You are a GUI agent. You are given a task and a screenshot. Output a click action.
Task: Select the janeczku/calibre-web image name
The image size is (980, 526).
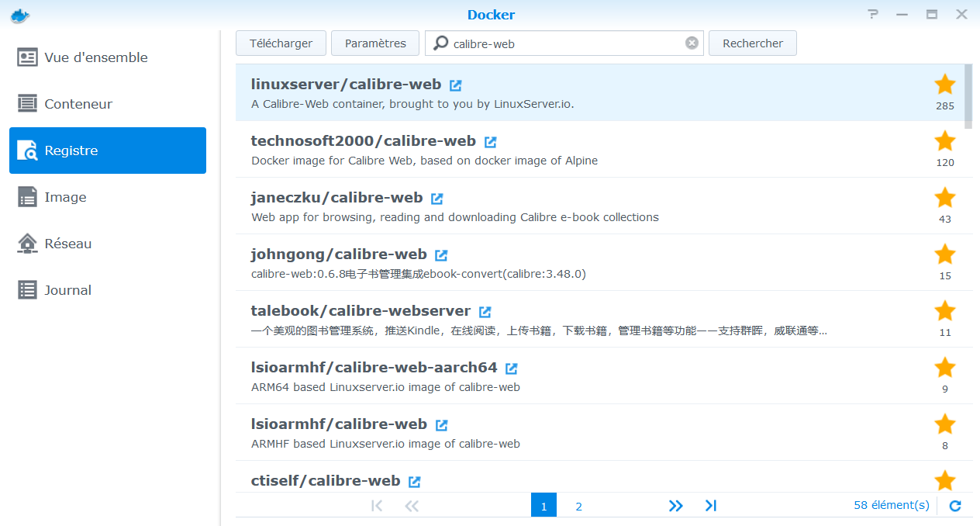tap(336, 198)
